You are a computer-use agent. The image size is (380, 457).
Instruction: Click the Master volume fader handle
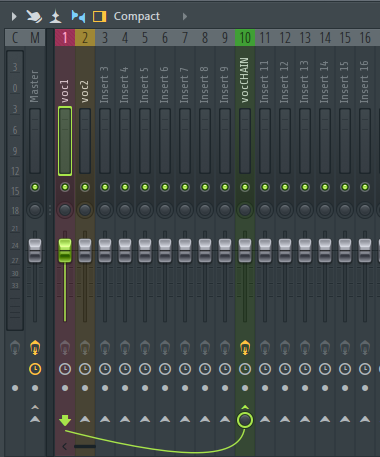(x=35, y=250)
